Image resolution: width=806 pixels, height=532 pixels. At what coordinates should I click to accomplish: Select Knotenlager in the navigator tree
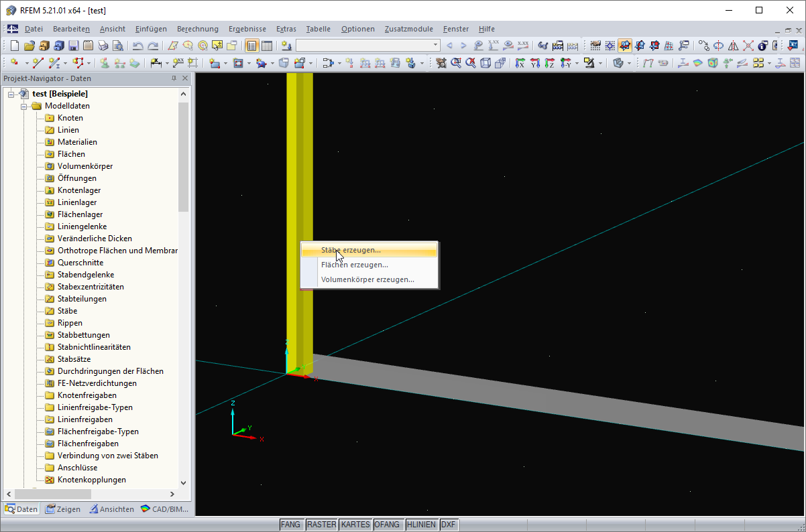[x=79, y=190]
